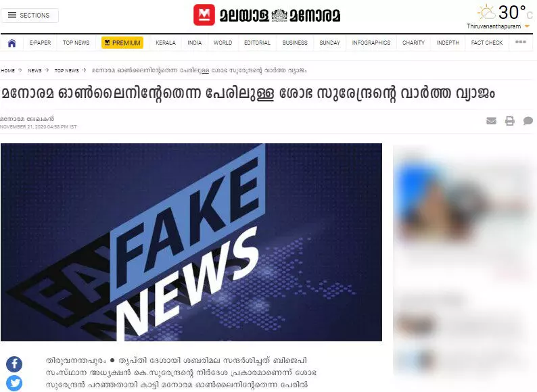Click the Fake News article image
The height and width of the screenshot is (392, 537).
[x=191, y=242]
